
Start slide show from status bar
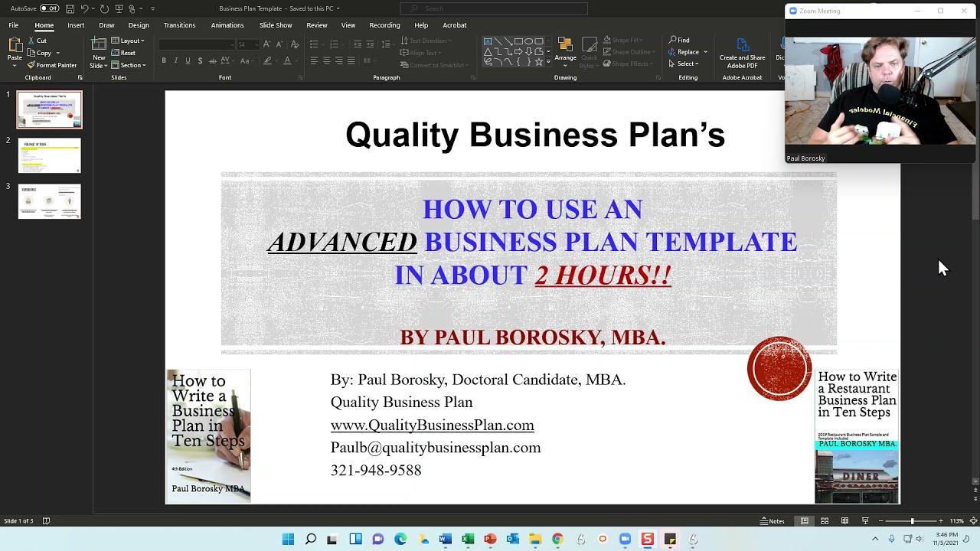[x=865, y=521]
